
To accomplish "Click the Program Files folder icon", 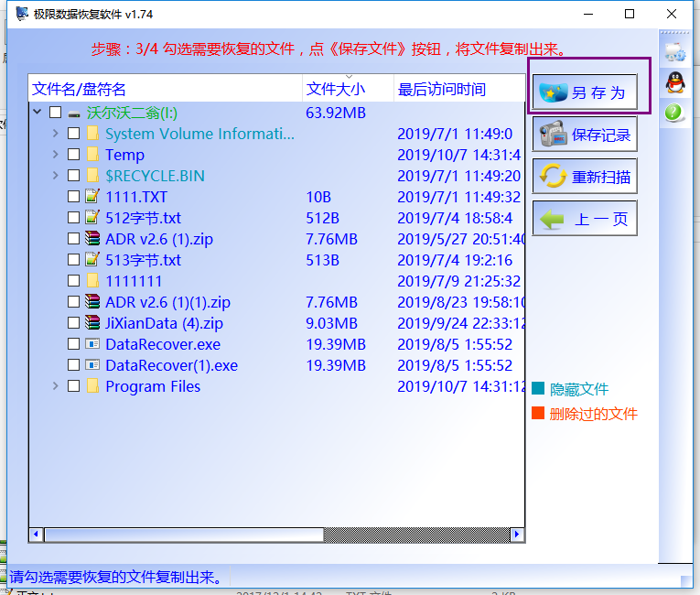I will [92, 385].
